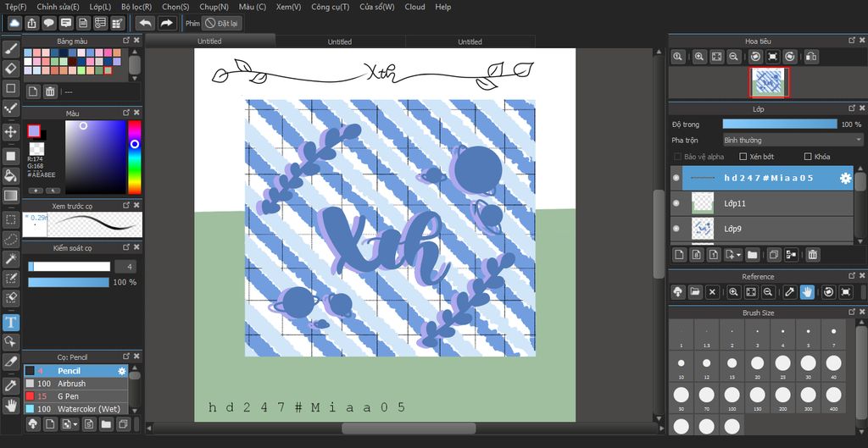This screenshot has height=448, width=868.
Task: Toggle the eyedropper in Reference panel
Action: [790, 292]
